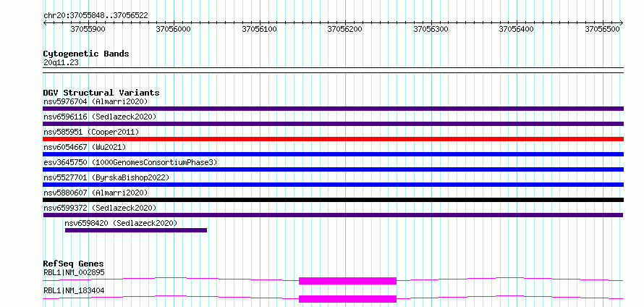Screen dimensions: 644x307
Task: Open esv3645750 (1000GenomesConsortiumPhase3) label
Action: click(130, 162)
